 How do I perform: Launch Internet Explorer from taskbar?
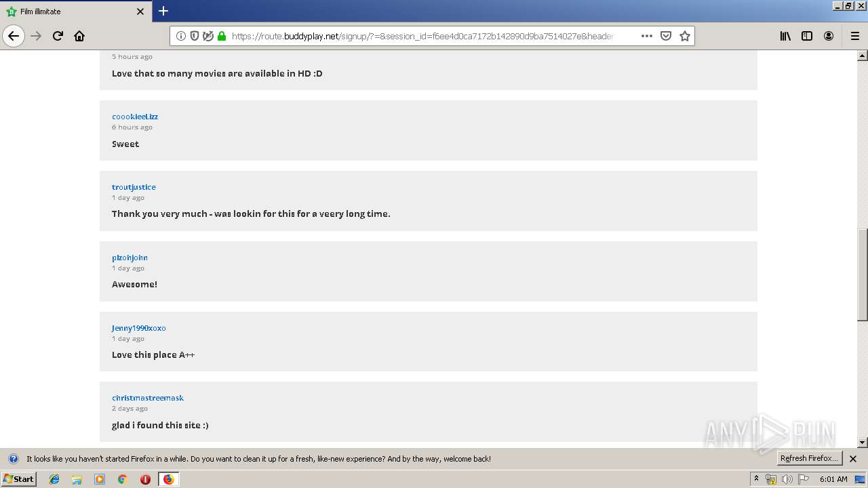[x=54, y=479]
